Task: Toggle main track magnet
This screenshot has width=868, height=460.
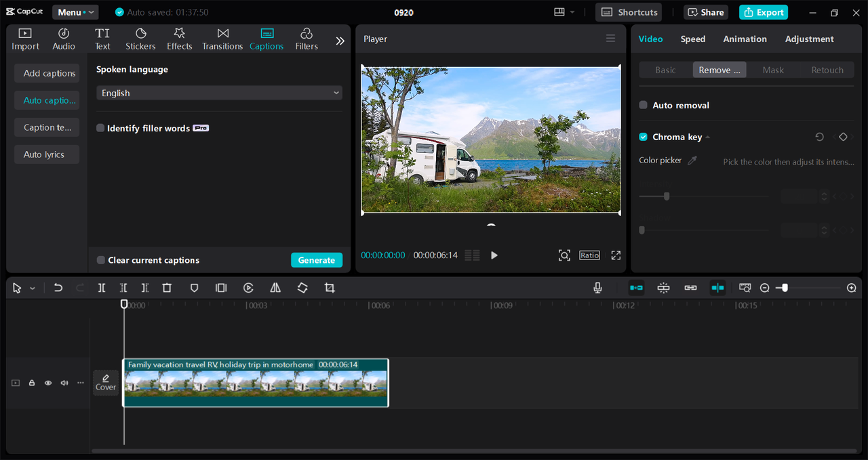Action: [x=636, y=288]
